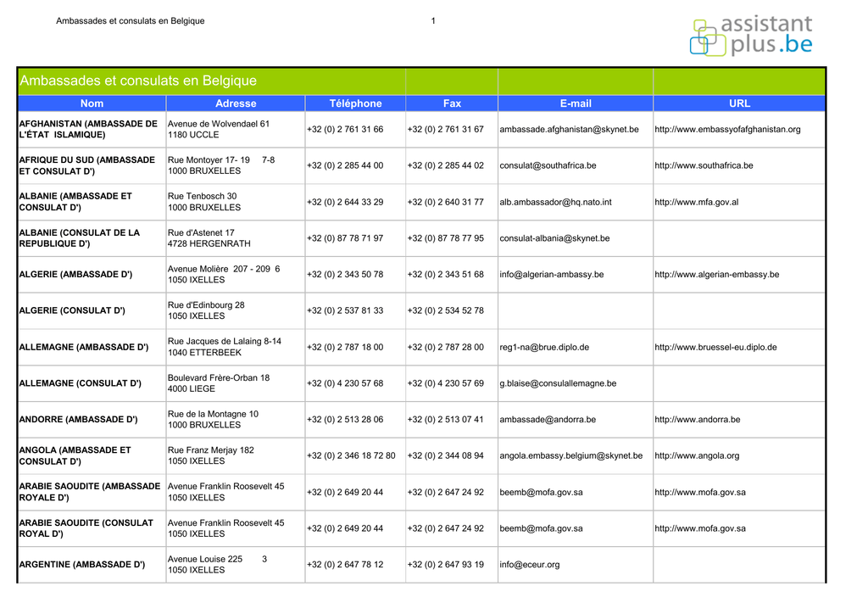The image size is (868, 614).
Task: Click phone number +32 (0) 4 230 57 68
Action: 345,383
